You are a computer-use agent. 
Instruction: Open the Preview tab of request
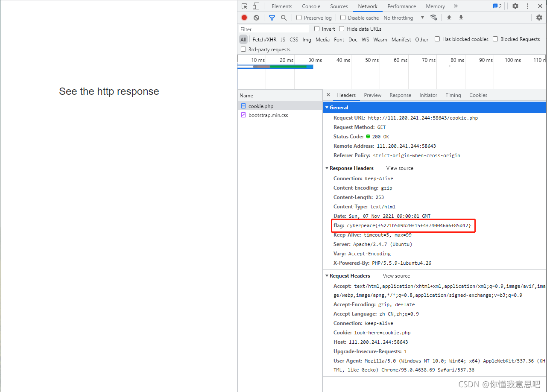pyautogui.click(x=373, y=95)
